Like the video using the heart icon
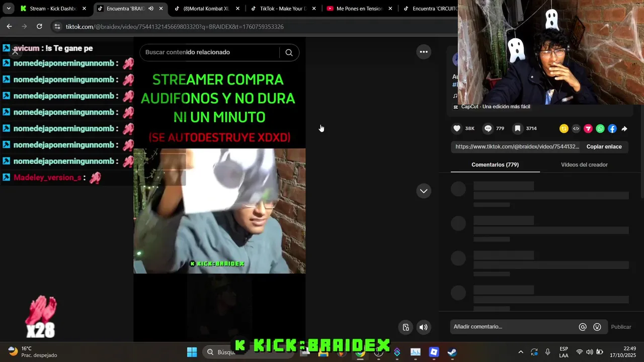 pos(457,129)
